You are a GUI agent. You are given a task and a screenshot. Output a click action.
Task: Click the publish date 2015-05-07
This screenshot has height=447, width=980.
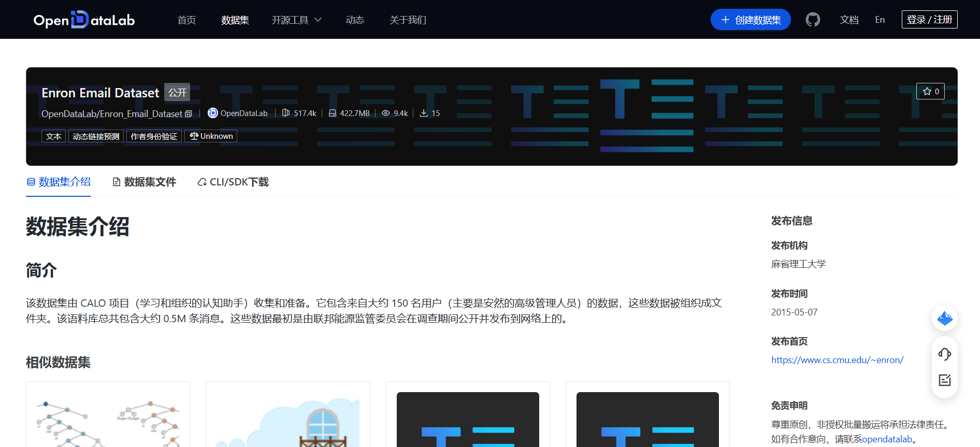pos(794,312)
